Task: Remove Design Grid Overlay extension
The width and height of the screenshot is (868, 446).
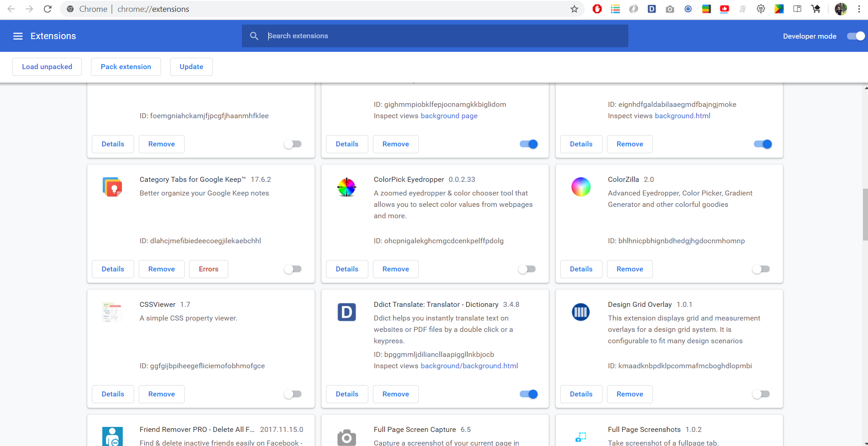Action: pyautogui.click(x=630, y=394)
